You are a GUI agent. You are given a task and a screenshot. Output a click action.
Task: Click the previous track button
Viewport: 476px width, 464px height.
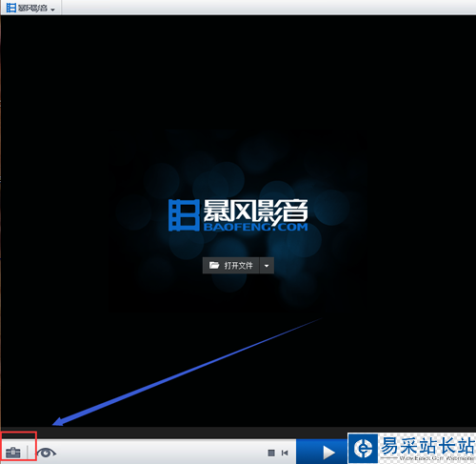tap(285, 453)
